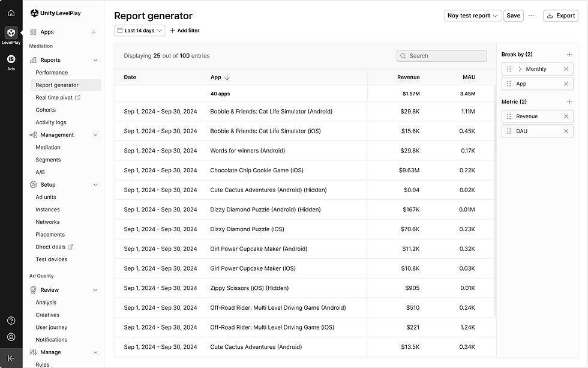
Task: Select 'Chocolate Chip Cookie Game (iOS)' row
Action: tap(305, 170)
